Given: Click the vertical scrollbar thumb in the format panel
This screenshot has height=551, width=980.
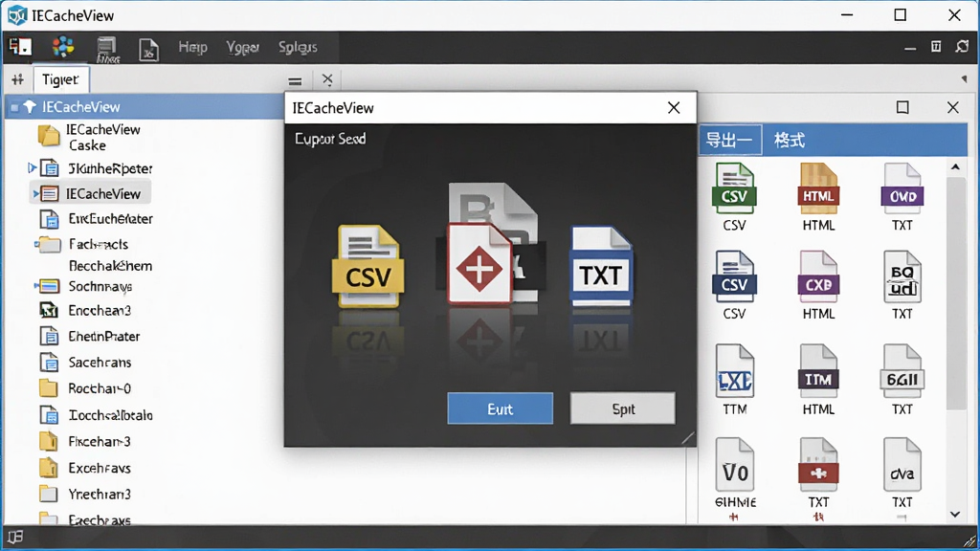Looking at the screenshot, I should click(x=955, y=294).
